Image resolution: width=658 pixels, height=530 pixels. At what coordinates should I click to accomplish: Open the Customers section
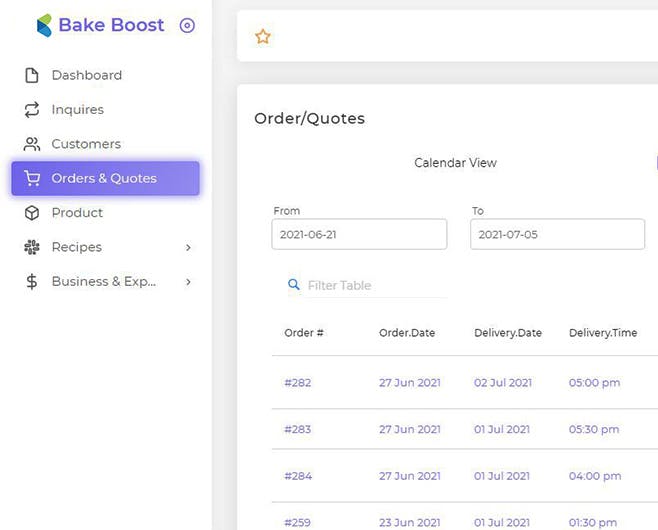(105, 144)
